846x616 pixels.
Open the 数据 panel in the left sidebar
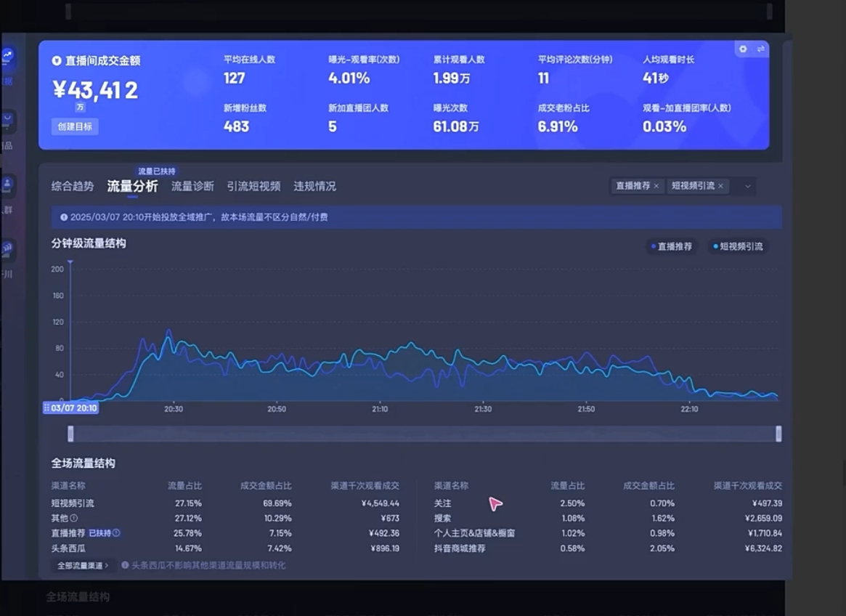click(7, 54)
